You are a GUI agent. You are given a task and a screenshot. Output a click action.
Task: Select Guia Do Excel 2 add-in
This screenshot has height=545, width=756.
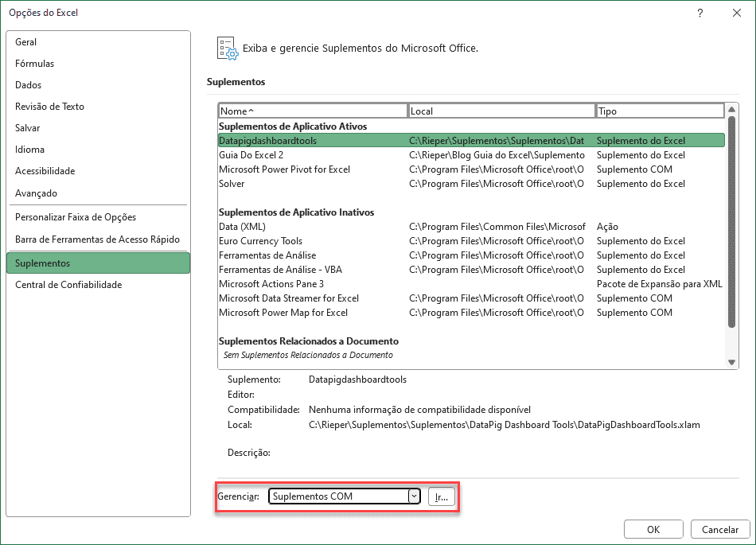click(x=471, y=155)
